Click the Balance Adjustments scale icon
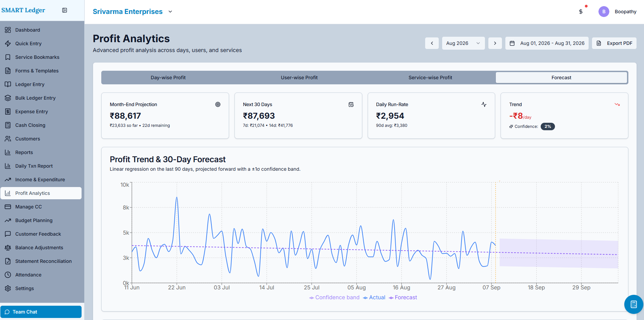Viewport: 644px width, 320px height. click(x=8, y=248)
